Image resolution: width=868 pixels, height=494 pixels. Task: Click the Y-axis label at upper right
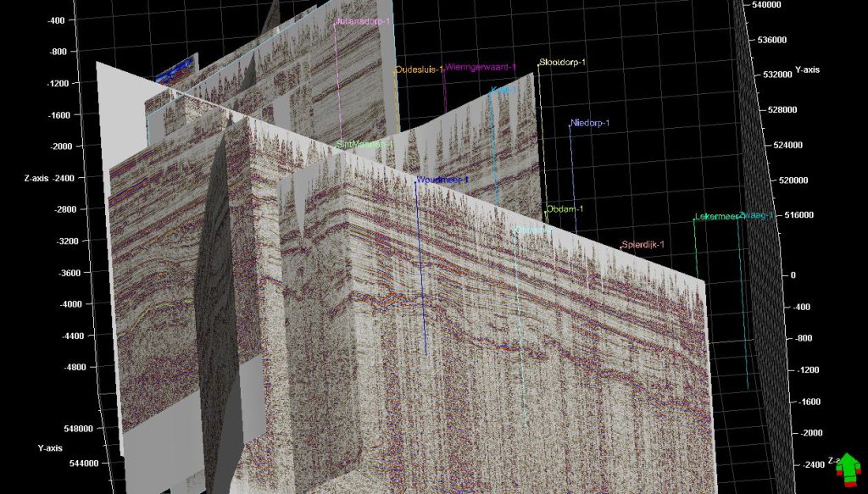pos(807,69)
